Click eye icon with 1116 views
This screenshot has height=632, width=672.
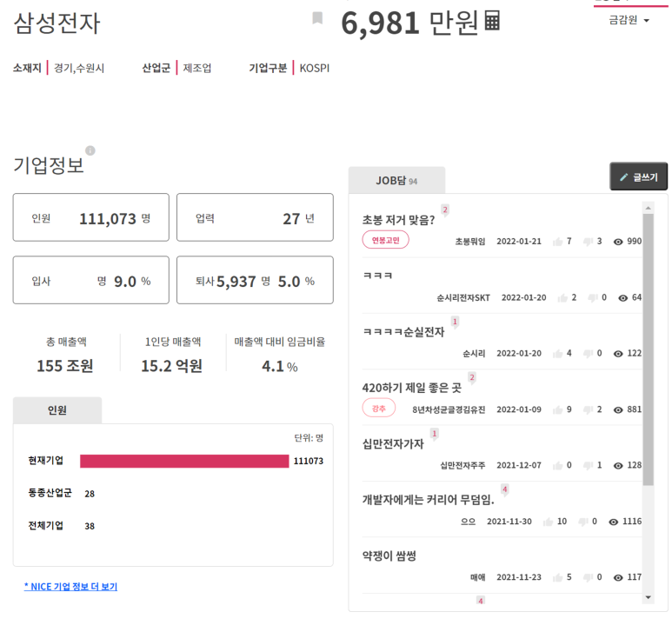click(x=613, y=522)
